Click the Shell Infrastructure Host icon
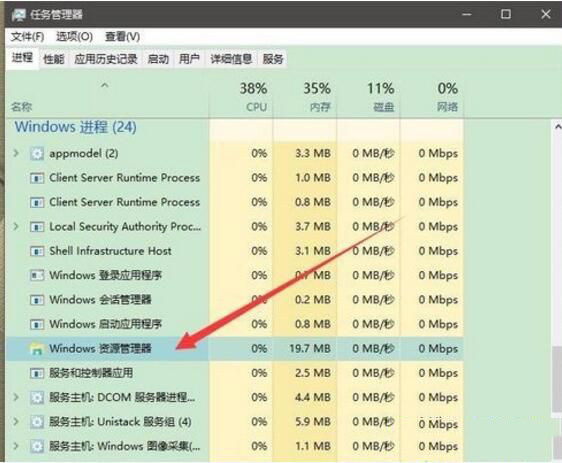The width and height of the screenshot is (562, 463). pyautogui.click(x=37, y=251)
